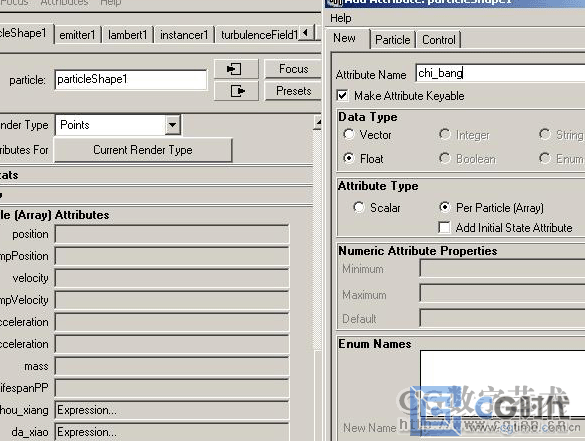585x441 pixels.
Task: Click the Presets button
Action: click(x=293, y=91)
